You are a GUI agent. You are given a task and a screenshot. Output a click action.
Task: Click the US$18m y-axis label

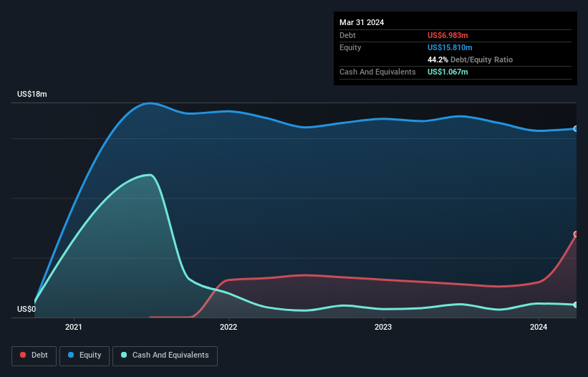click(x=32, y=94)
